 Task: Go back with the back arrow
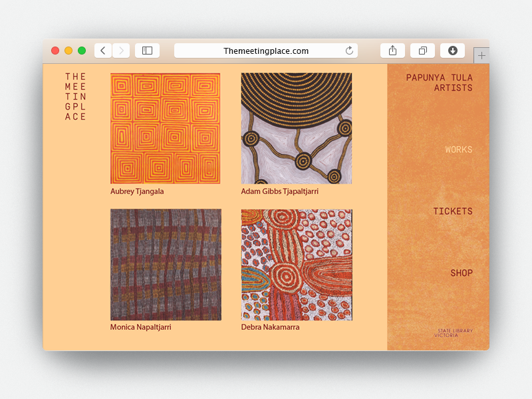(x=103, y=51)
